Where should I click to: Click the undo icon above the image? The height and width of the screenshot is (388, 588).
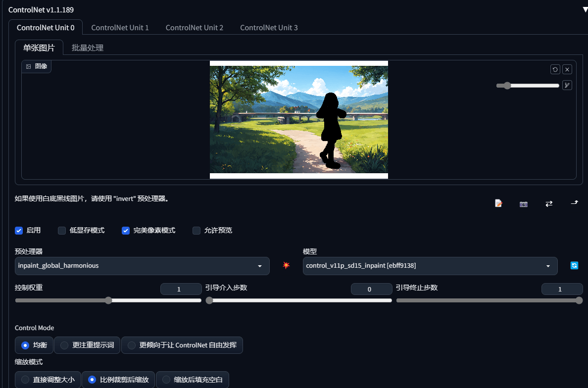[x=555, y=69]
